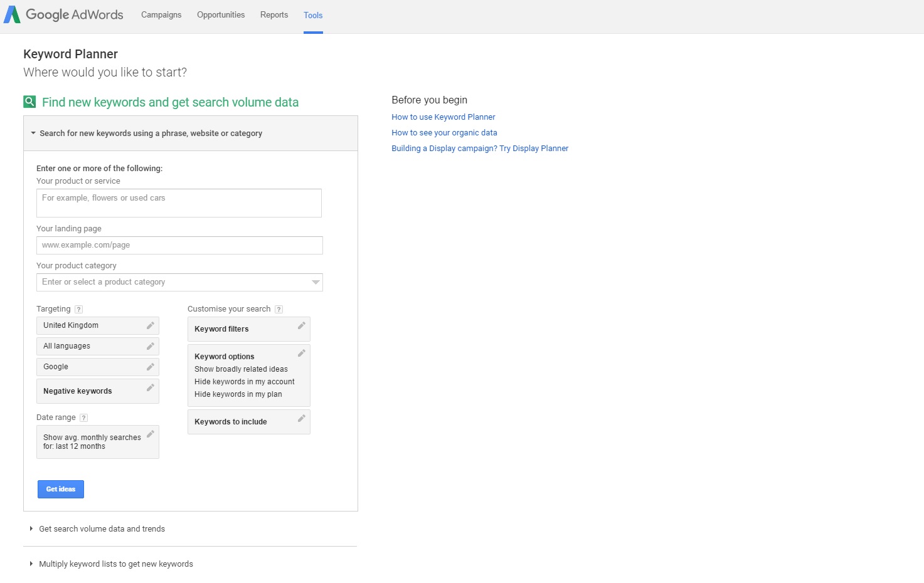Open Targeting help question mark

click(78, 309)
